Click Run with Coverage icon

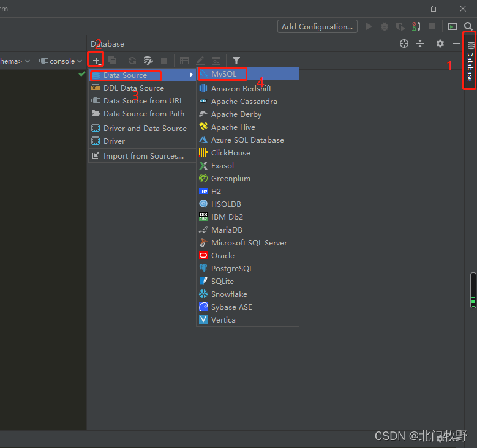pyautogui.click(x=400, y=27)
